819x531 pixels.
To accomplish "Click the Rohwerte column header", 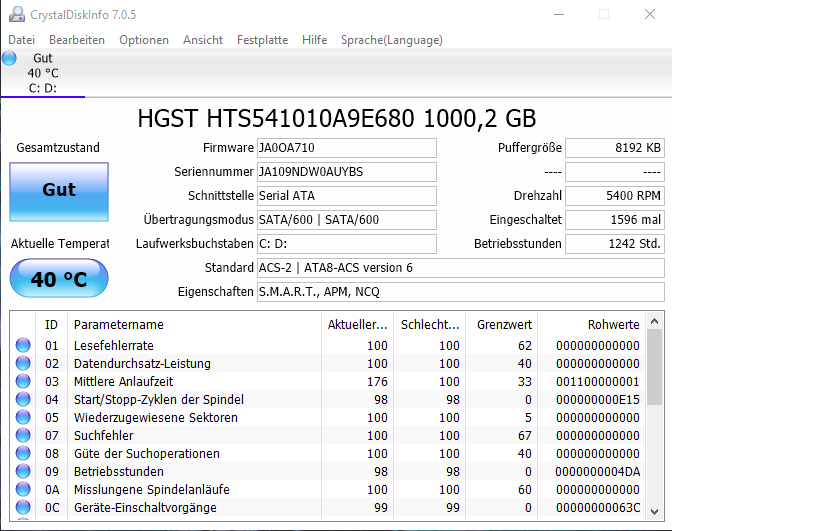I will click(591, 325).
